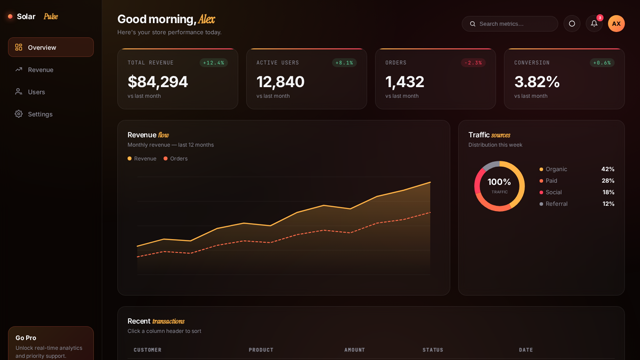Click the -2.3% orders badge

coord(473,63)
